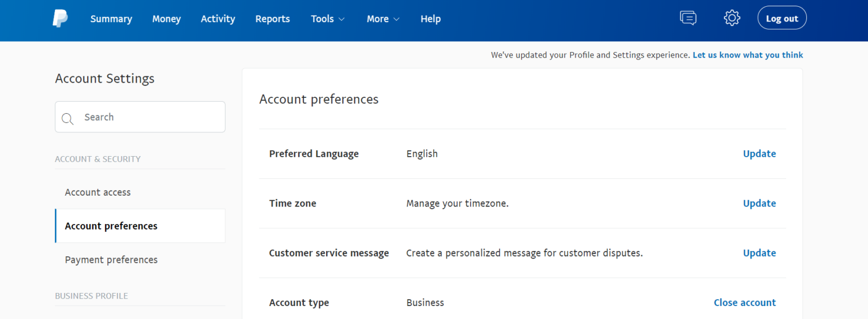
Task: Select Payment preferences in sidebar
Action: (111, 260)
